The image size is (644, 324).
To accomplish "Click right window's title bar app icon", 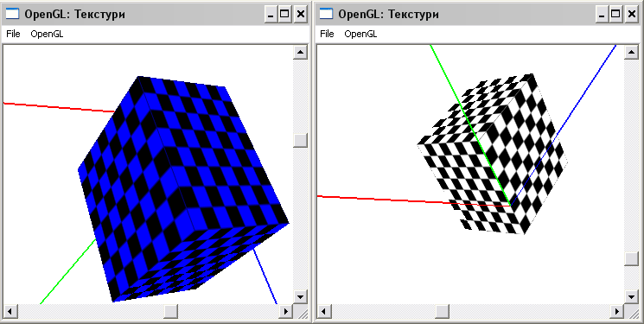I will click(326, 14).
